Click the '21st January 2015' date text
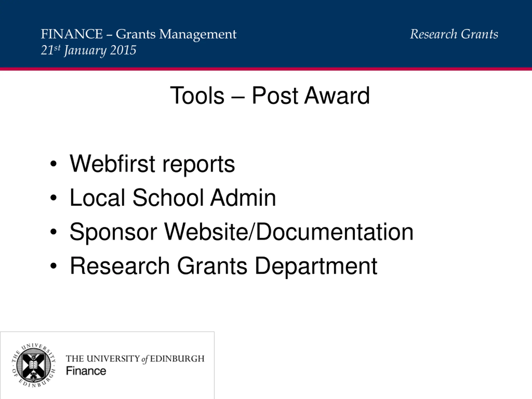The image size is (532, 399). click(x=89, y=50)
